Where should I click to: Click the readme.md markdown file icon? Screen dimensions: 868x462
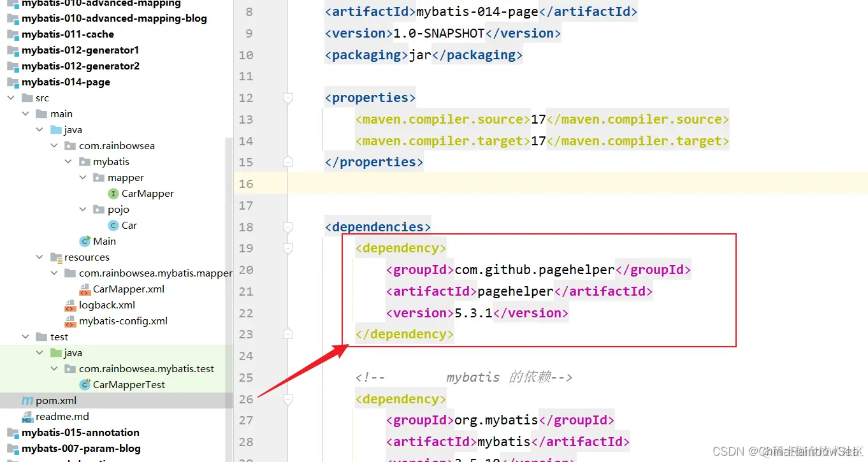[x=27, y=417]
